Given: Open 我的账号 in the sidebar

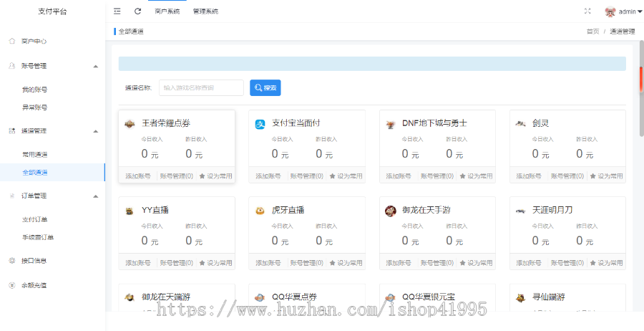Looking at the screenshot, I should [x=35, y=90].
